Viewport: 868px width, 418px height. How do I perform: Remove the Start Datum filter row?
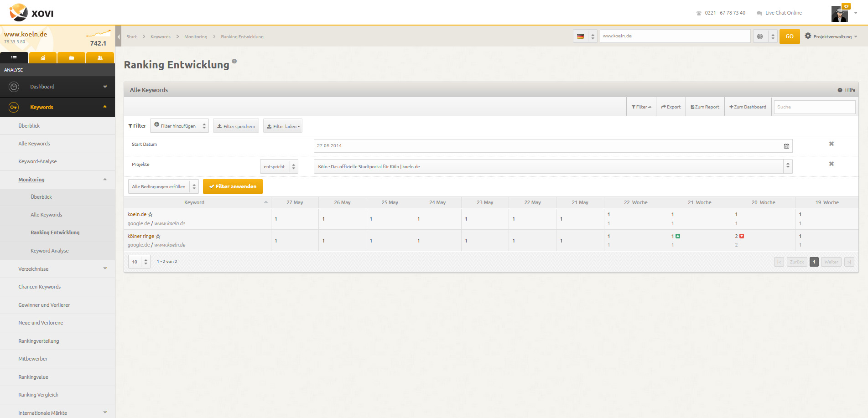tap(831, 144)
